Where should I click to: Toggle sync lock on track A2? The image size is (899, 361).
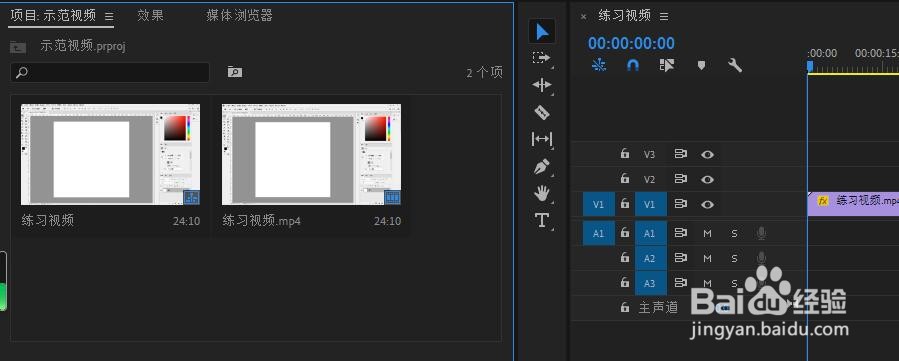pos(681,258)
